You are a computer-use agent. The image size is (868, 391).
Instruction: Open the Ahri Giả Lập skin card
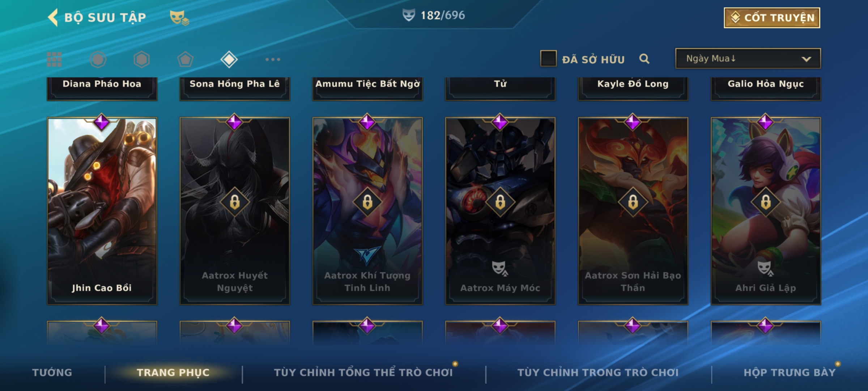pos(766,211)
